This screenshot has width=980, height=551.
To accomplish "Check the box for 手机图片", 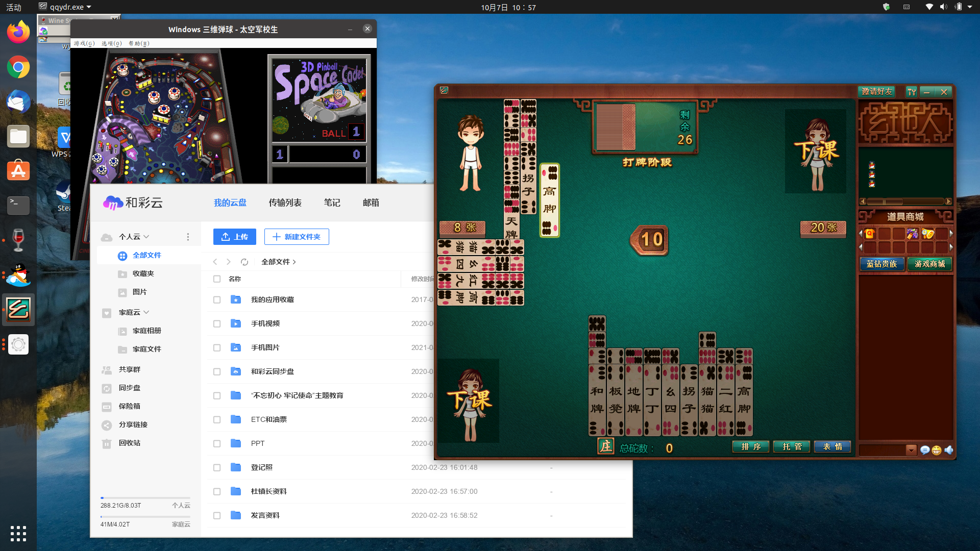I will pos(217,348).
